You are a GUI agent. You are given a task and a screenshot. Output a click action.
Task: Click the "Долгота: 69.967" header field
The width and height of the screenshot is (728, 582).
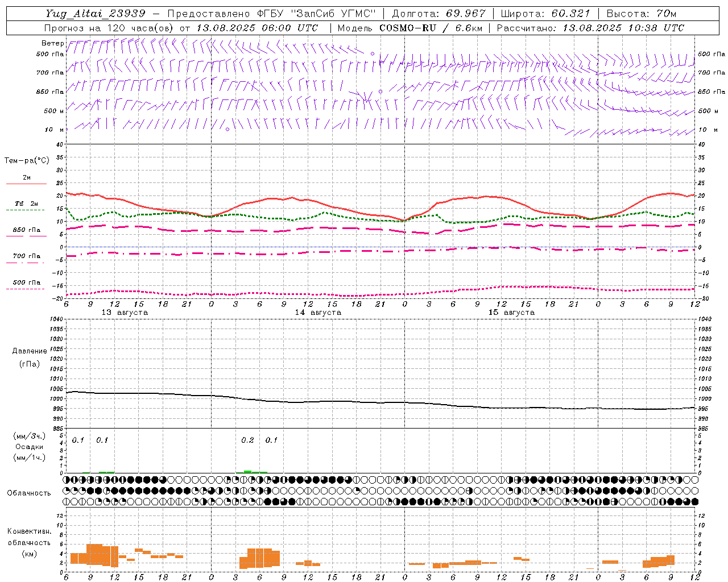[x=439, y=14]
